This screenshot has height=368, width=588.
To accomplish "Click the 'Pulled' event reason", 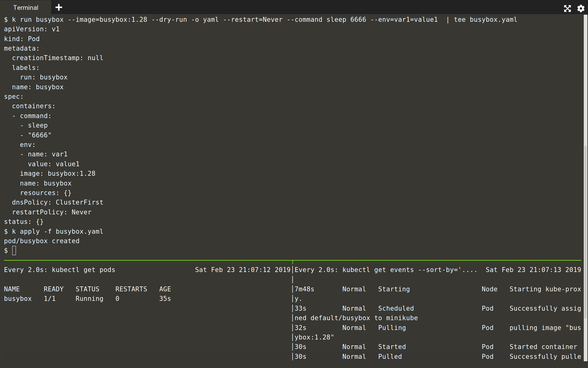I will point(390,357).
